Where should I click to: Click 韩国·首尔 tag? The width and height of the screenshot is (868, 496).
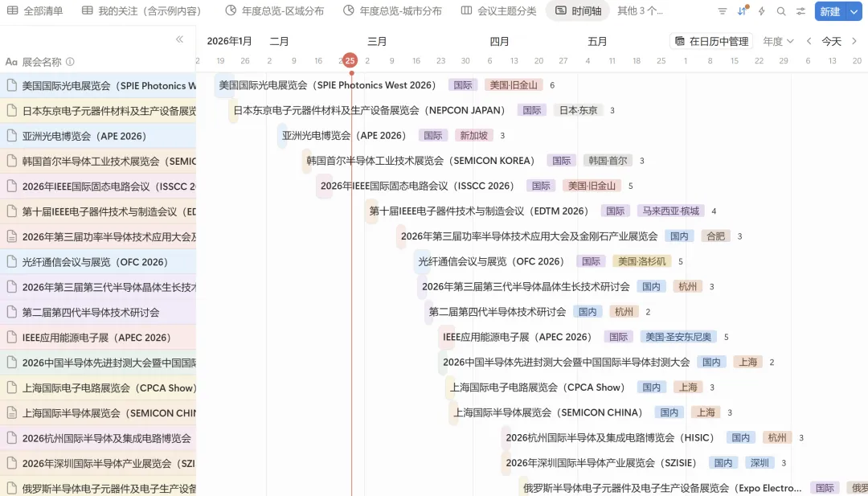608,161
